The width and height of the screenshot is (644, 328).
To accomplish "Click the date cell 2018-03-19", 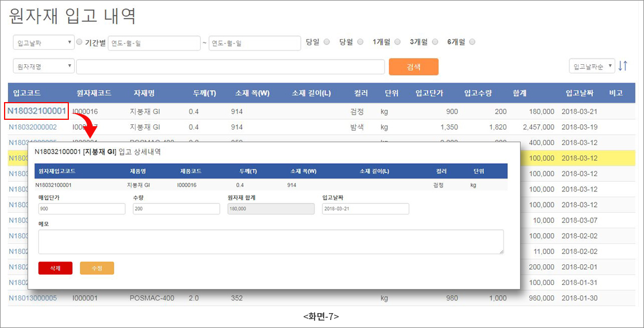I will [580, 127].
